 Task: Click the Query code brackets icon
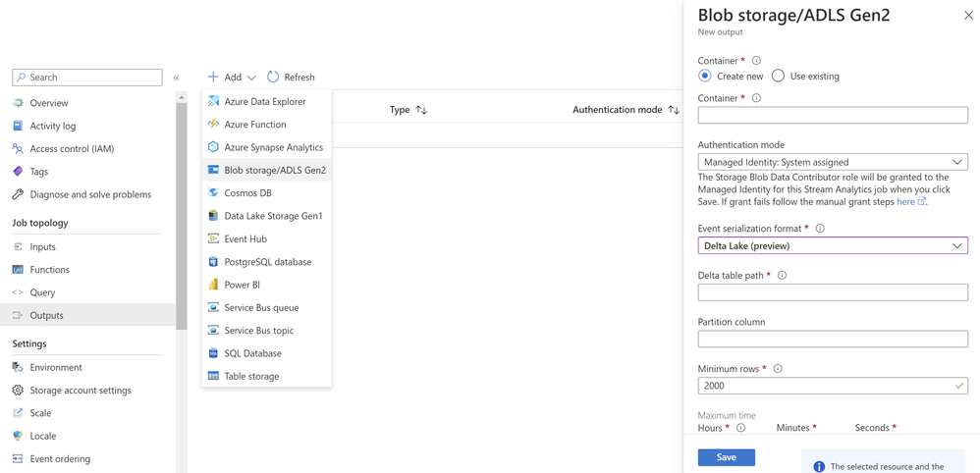(x=18, y=292)
